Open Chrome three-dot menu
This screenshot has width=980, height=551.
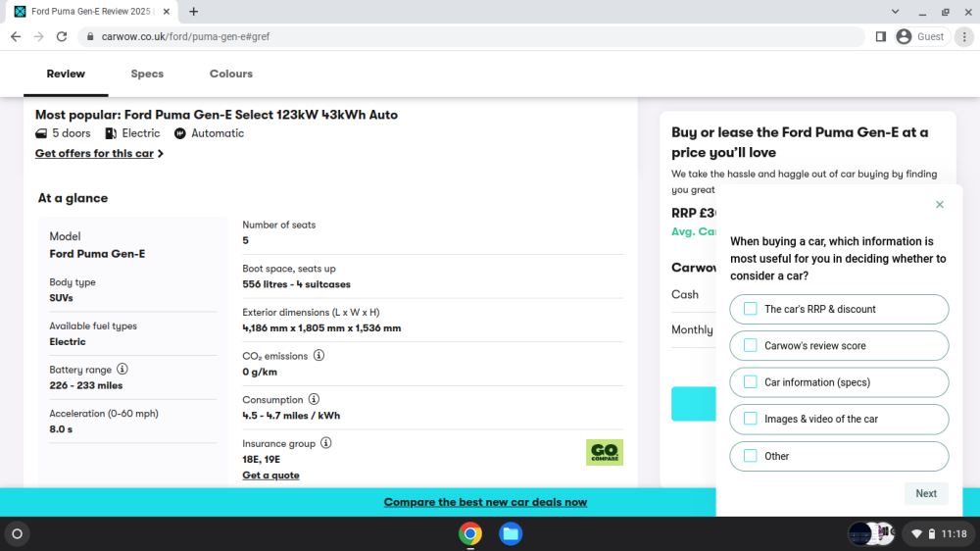click(x=964, y=37)
